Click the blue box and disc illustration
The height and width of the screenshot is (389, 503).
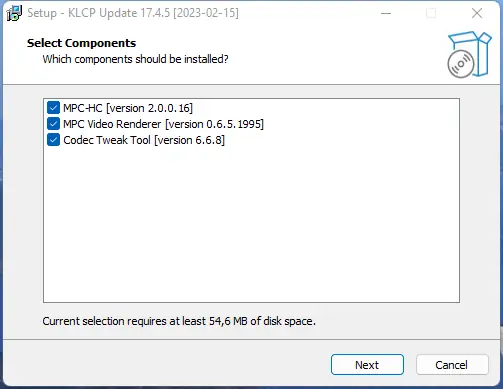point(469,55)
